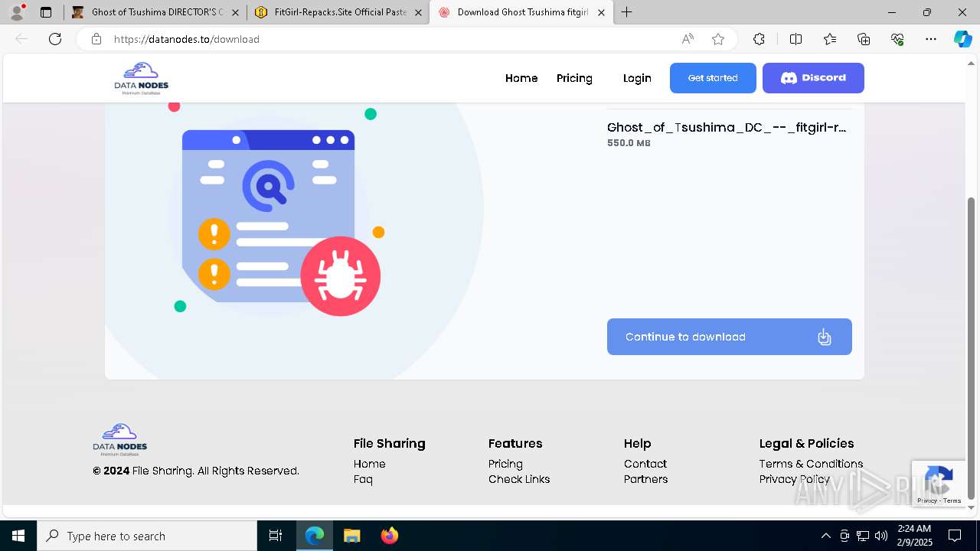
Task: Open Home in the top navigation
Action: [x=521, y=78]
